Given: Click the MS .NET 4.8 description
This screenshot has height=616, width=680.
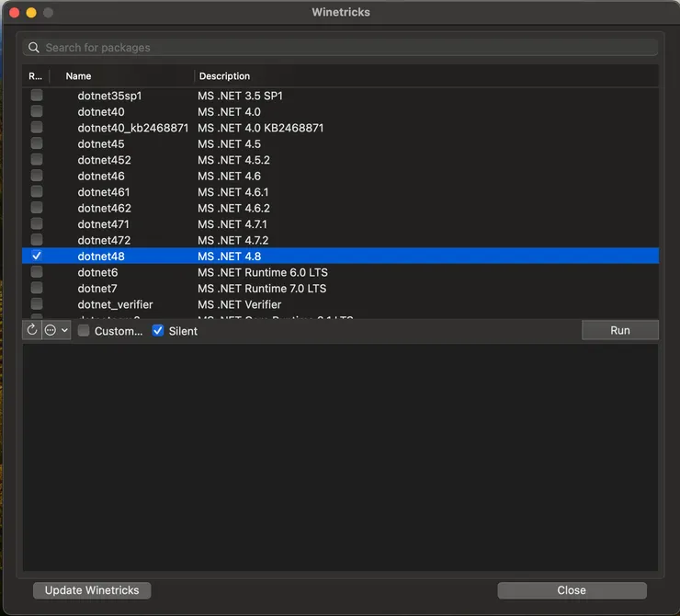Looking at the screenshot, I should pos(230,257).
